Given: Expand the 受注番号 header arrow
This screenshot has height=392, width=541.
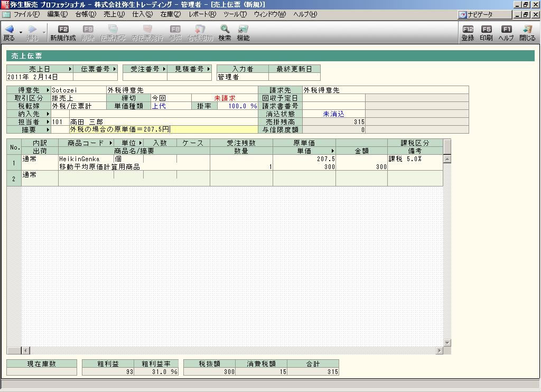Looking at the screenshot, I should click(164, 69).
